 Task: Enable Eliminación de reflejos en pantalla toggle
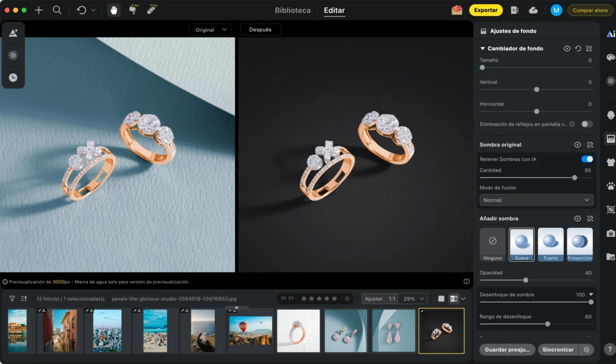pos(587,124)
